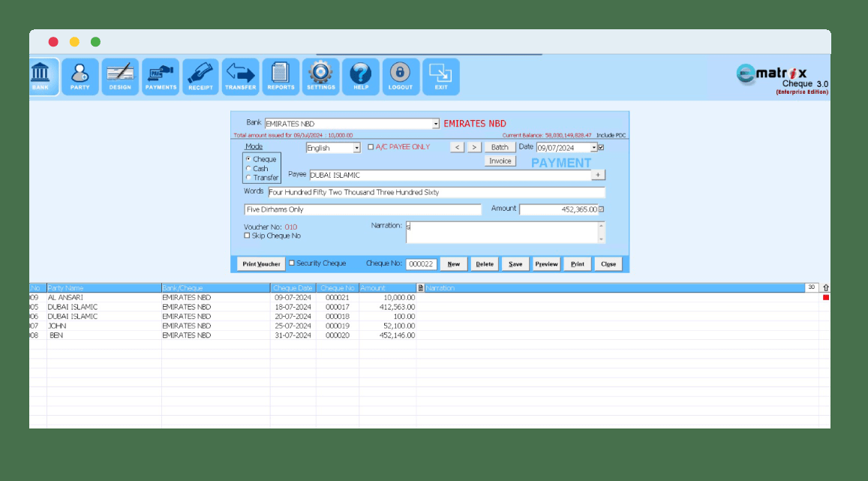
Task: Sort by the Cheque Date column header
Action: point(293,288)
